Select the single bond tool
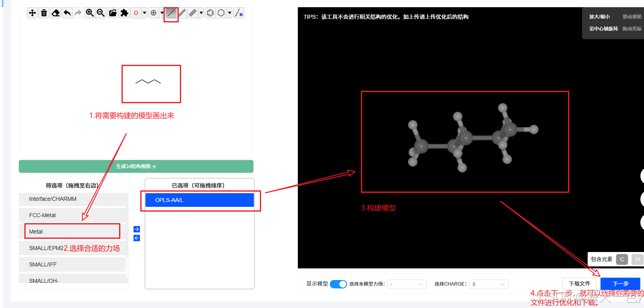 coord(171,13)
